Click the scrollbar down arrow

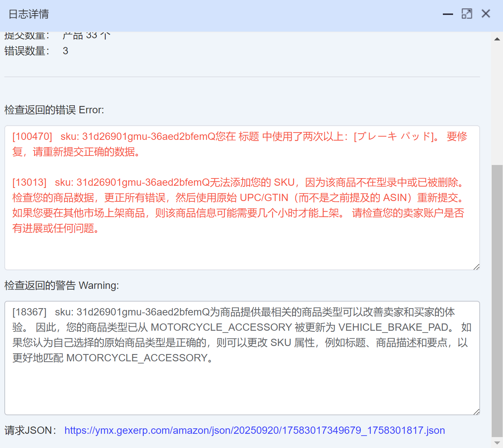click(x=497, y=443)
